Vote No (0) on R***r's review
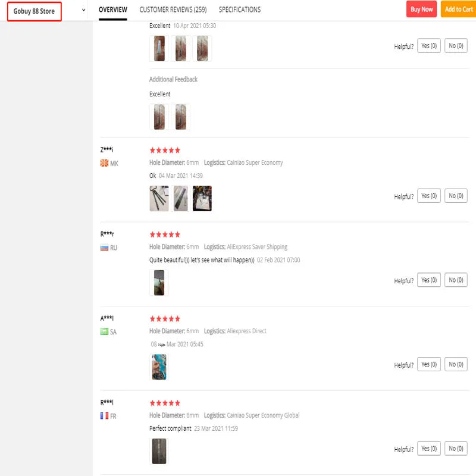This screenshot has height=476, width=476. 456,280
